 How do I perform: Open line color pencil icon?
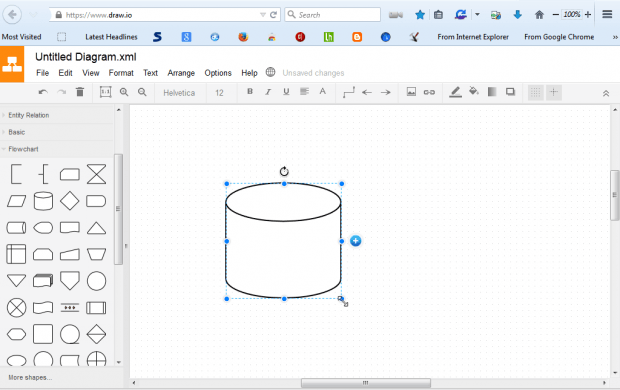[456, 92]
